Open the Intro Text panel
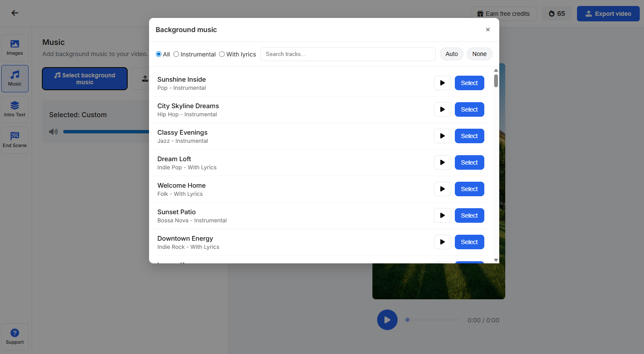 [15, 109]
